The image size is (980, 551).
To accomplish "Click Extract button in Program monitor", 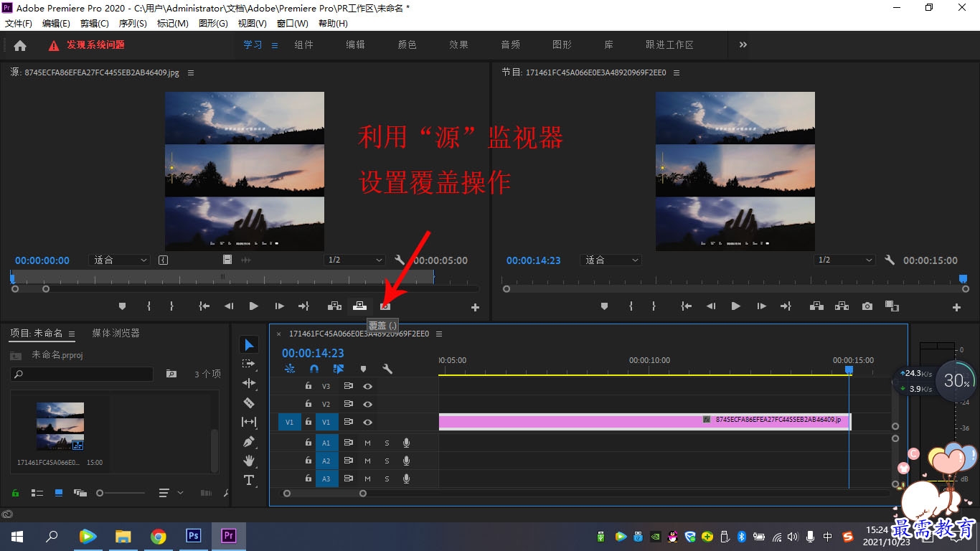I will (842, 306).
